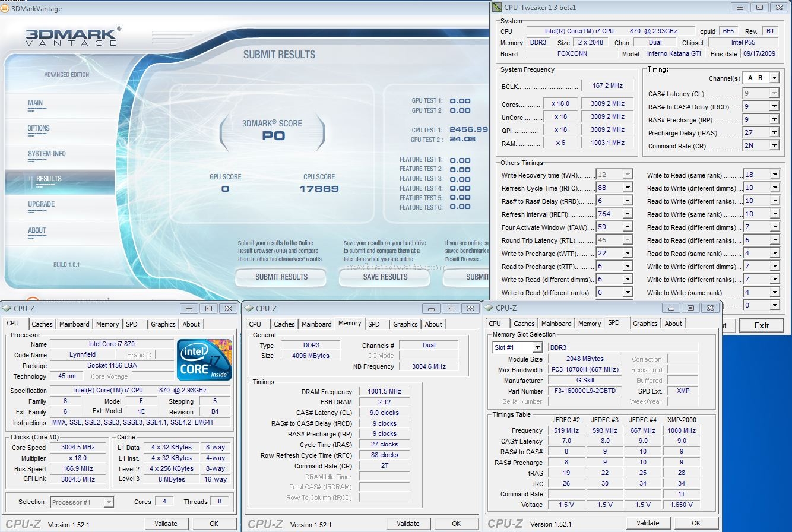The height and width of the screenshot is (532, 792).
Task: Switch to Caches tab in left CPU-Z window
Action: click(x=42, y=324)
